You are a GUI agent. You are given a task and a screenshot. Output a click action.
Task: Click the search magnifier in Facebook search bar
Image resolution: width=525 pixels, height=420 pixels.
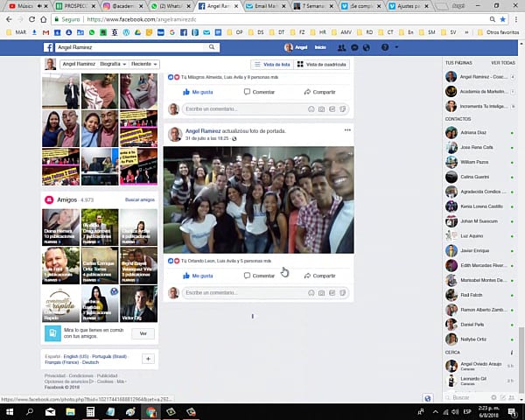point(212,47)
